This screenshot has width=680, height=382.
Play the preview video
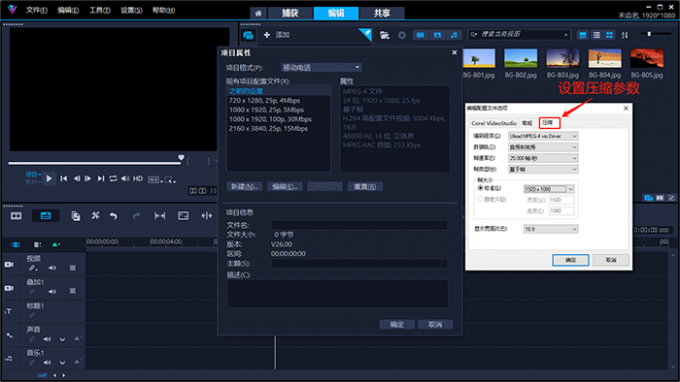click(49, 179)
